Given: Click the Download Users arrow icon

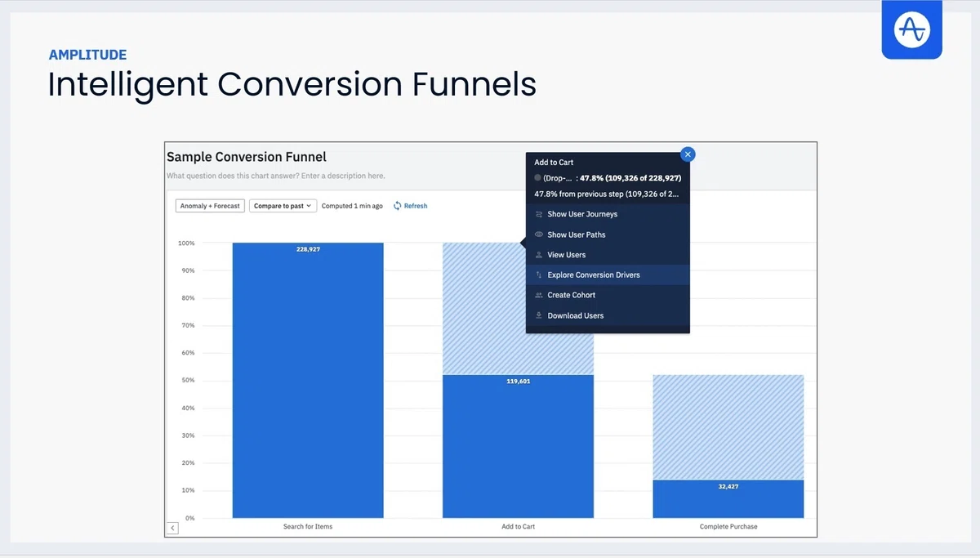Looking at the screenshot, I should [539, 315].
